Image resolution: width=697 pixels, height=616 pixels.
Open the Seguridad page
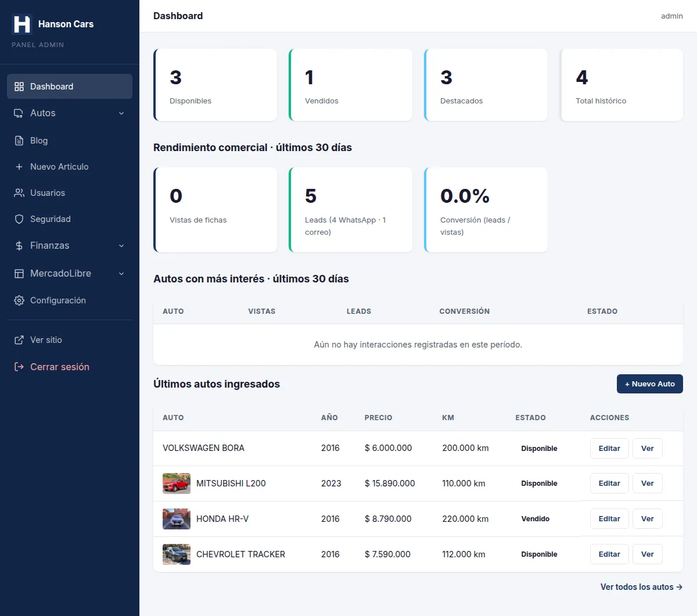(70, 219)
